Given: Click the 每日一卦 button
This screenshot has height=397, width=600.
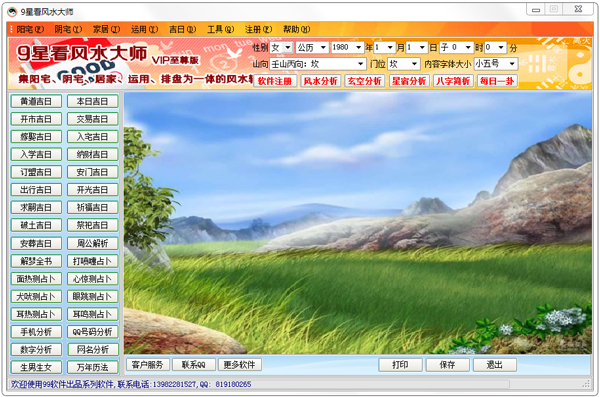Looking at the screenshot, I should tap(497, 81).
